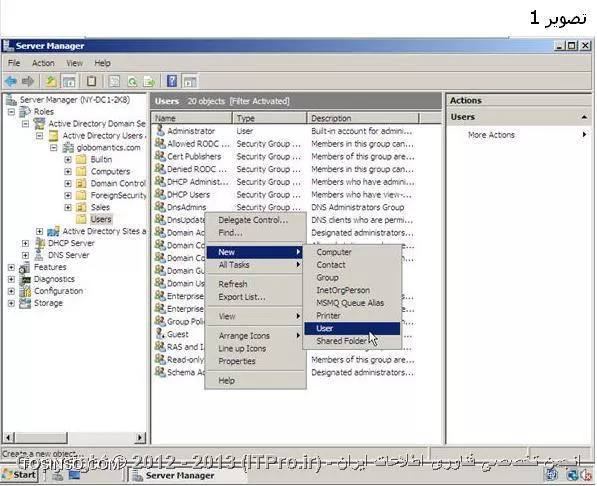Select InetOrgPerson in the New submenu
The image size is (597, 486).
pos(352,290)
